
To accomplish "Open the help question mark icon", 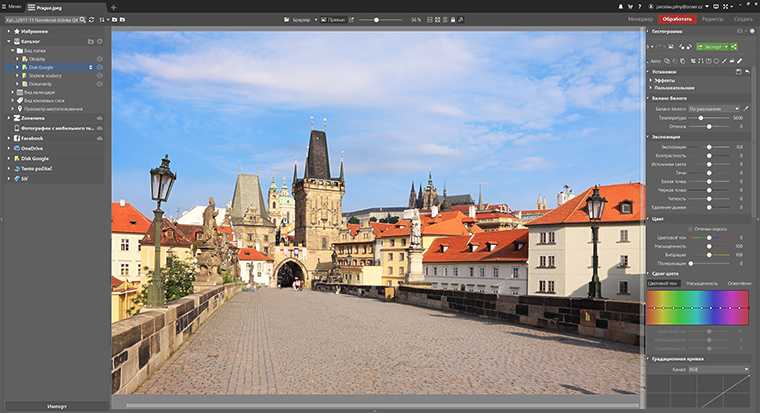I will point(640,6).
